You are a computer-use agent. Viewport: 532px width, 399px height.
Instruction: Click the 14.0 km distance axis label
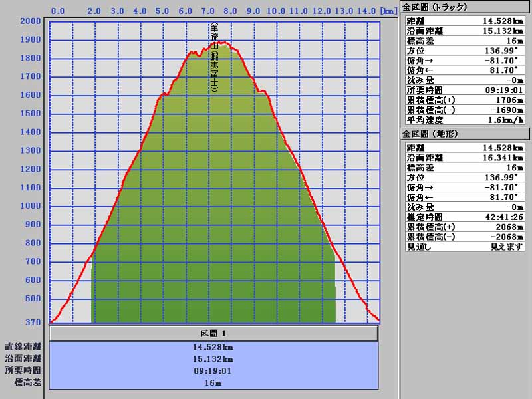(x=366, y=11)
